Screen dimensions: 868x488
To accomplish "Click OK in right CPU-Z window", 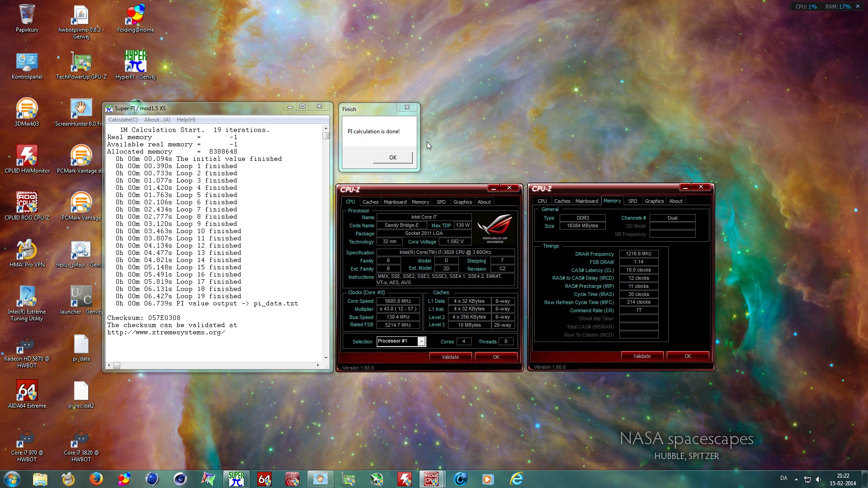I will point(688,356).
